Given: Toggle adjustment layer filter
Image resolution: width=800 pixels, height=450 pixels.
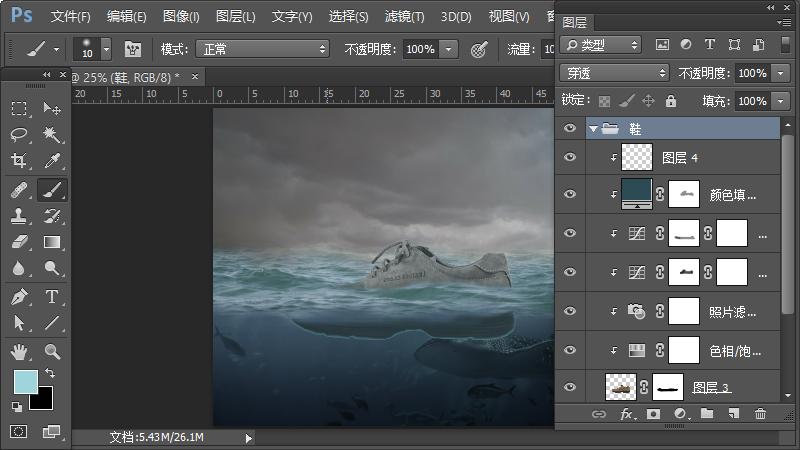Looking at the screenshot, I should pos(686,45).
